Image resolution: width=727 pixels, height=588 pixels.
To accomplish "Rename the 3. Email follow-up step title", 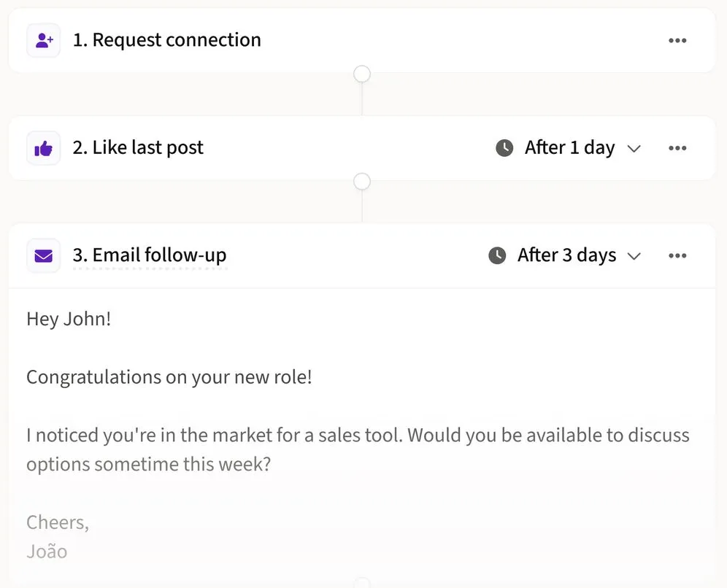I will click(x=150, y=255).
